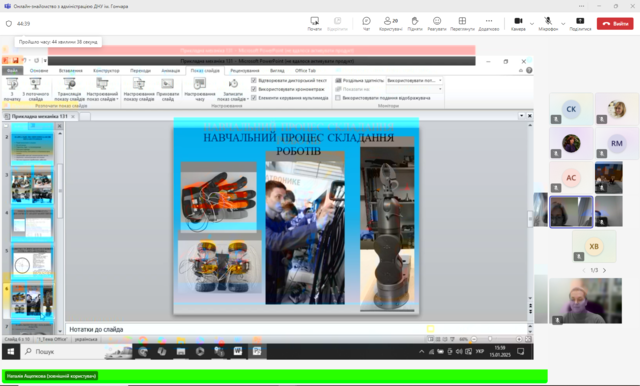Select slide 2 thumbnail
Image resolution: width=640 pixels, height=386 pixels.
pos(32,149)
